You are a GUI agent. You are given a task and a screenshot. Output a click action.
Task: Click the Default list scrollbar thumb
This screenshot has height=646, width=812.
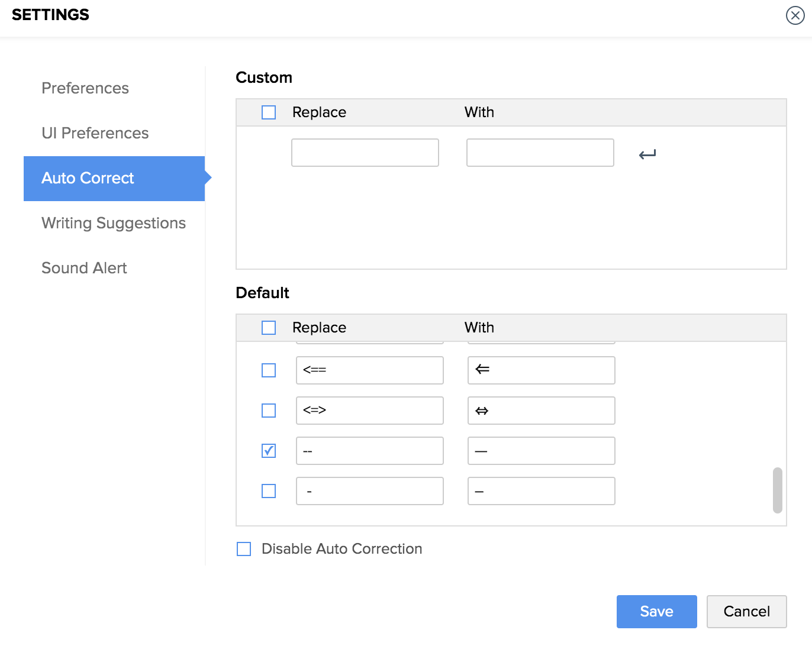tap(778, 490)
